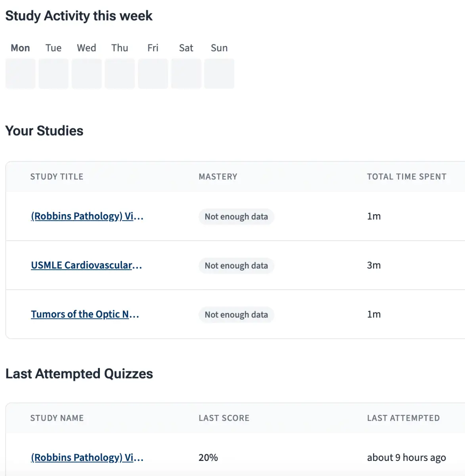The width and height of the screenshot is (465, 476).
Task: Click the LAST SCORE column header
Action: point(224,418)
